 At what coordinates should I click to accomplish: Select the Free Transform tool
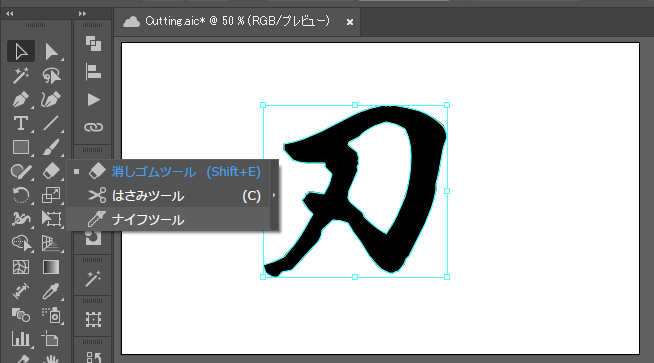[x=51, y=219]
